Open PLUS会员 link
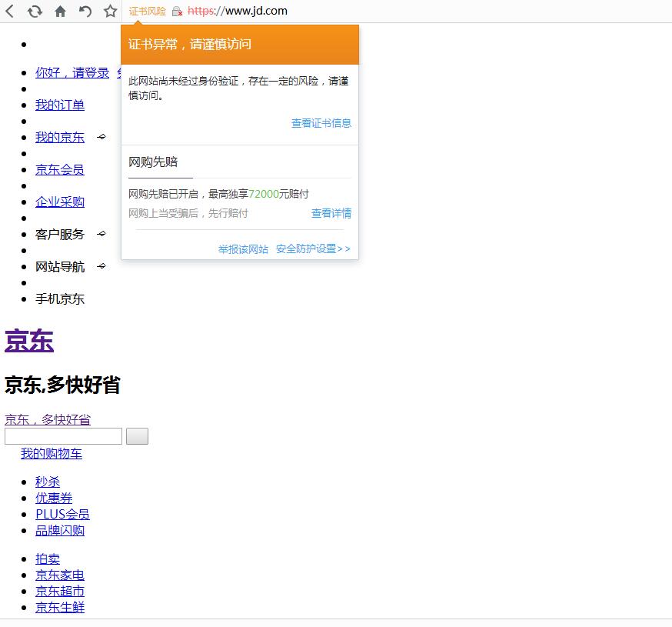The height and width of the screenshot is (627, 672). coord(62,514)
